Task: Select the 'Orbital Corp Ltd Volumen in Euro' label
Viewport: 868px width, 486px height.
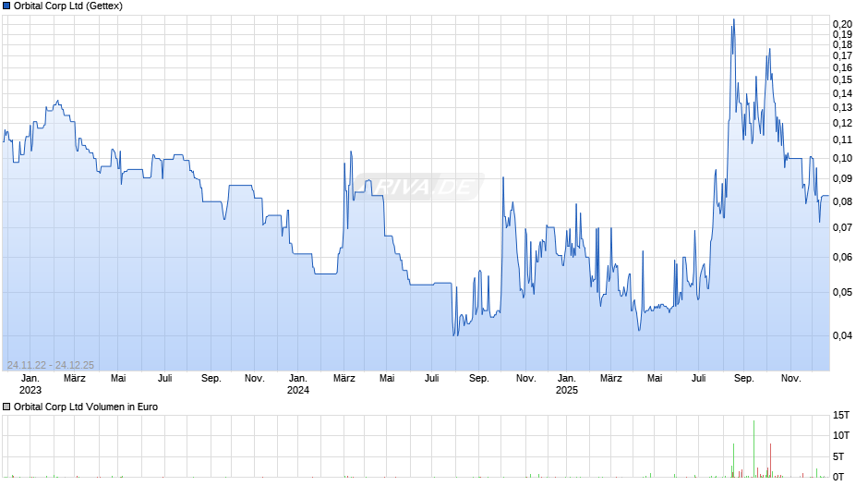Action: [x=86, y=407]
